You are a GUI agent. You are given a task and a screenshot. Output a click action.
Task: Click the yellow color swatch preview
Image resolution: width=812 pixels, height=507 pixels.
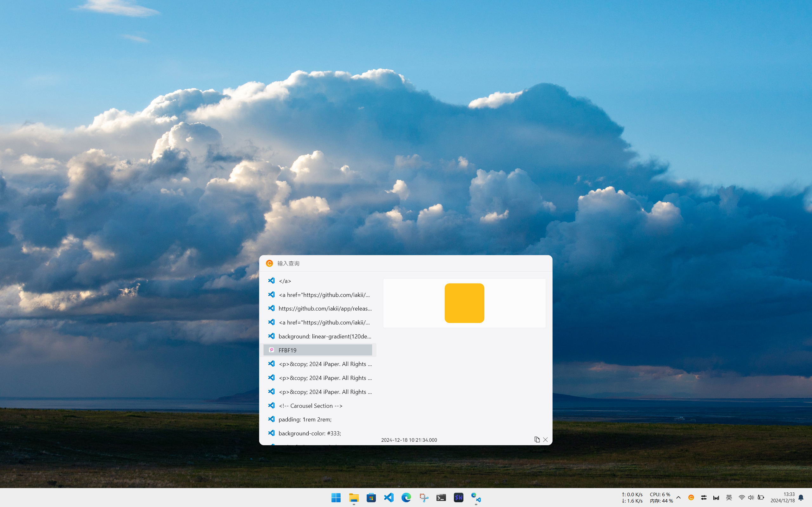click(x=464, y=303)
